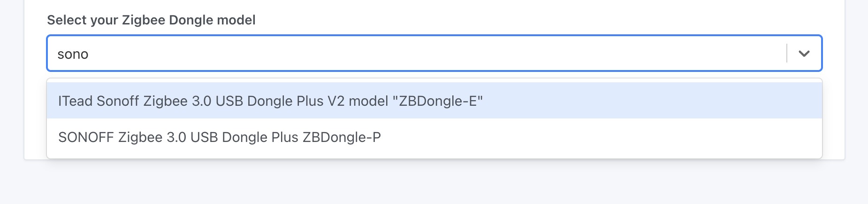The width and height of the screenshot is (868, 204).
Task: Click blank space right of ZBDongle-P option
Action: [610, 137]
